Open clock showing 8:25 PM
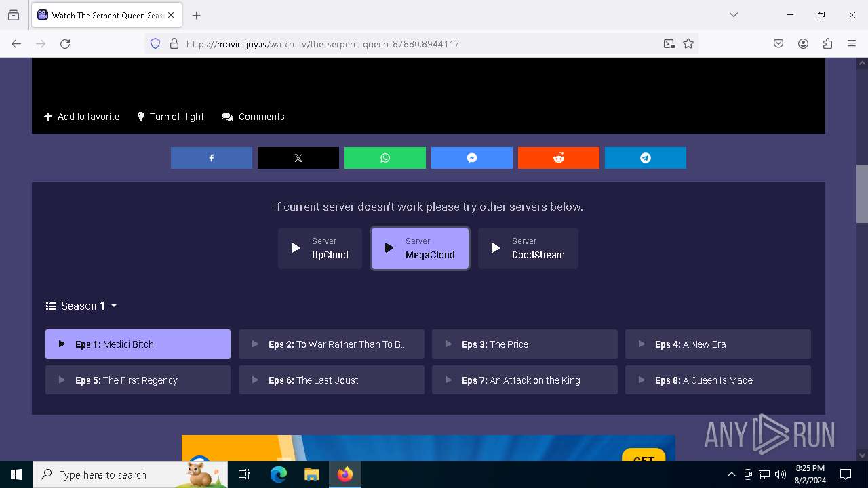 click(810, 474)
